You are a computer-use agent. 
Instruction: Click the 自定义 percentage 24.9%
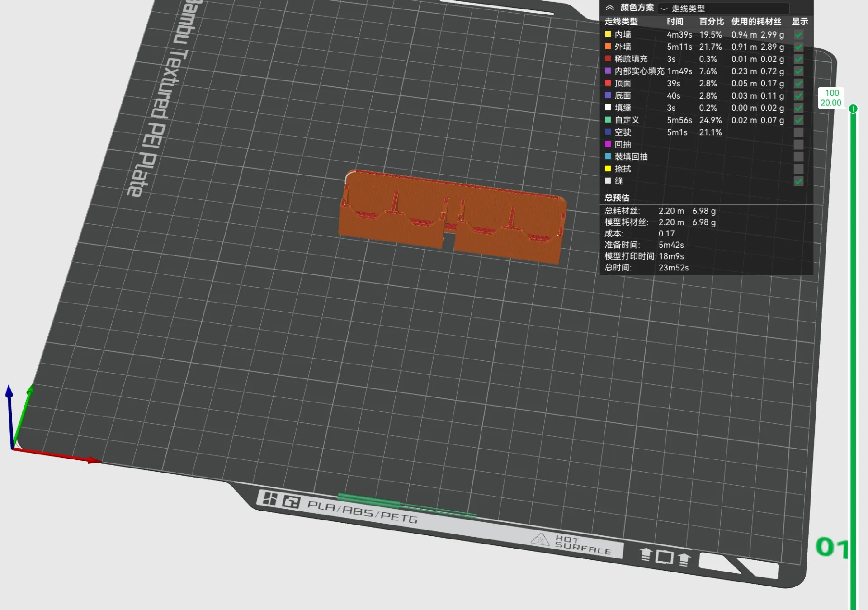[711, 120]
